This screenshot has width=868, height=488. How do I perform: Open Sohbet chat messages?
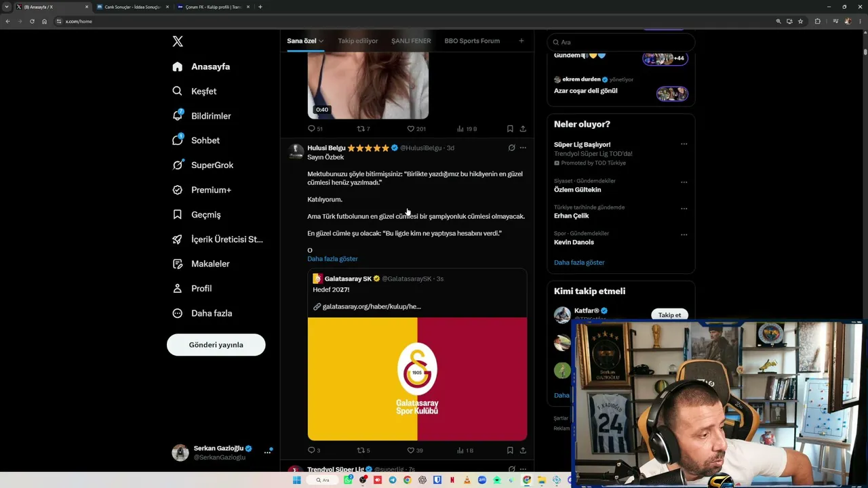196,140
